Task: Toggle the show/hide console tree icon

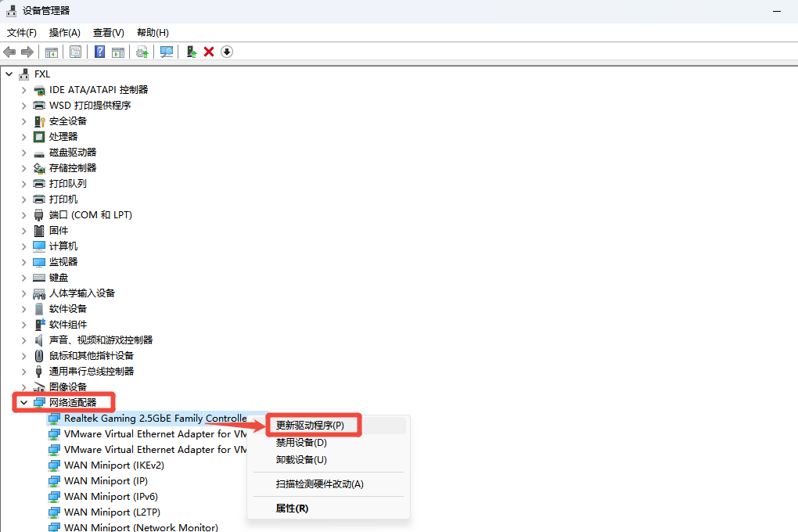Action: point(52,52)
